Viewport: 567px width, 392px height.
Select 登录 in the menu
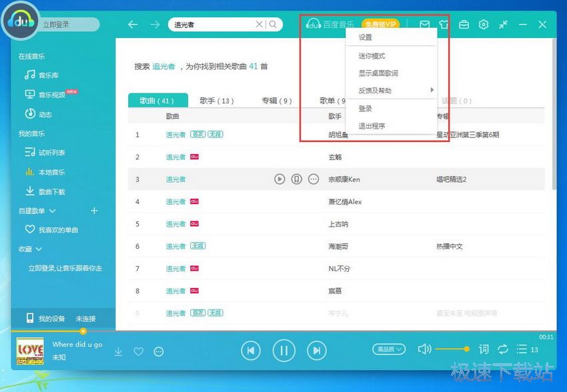392,109
